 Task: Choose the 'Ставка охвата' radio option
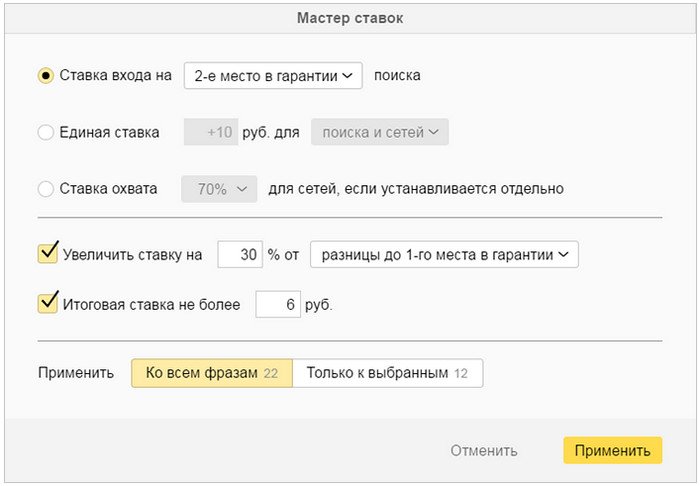pyautogui.click(x=46, y=189)
